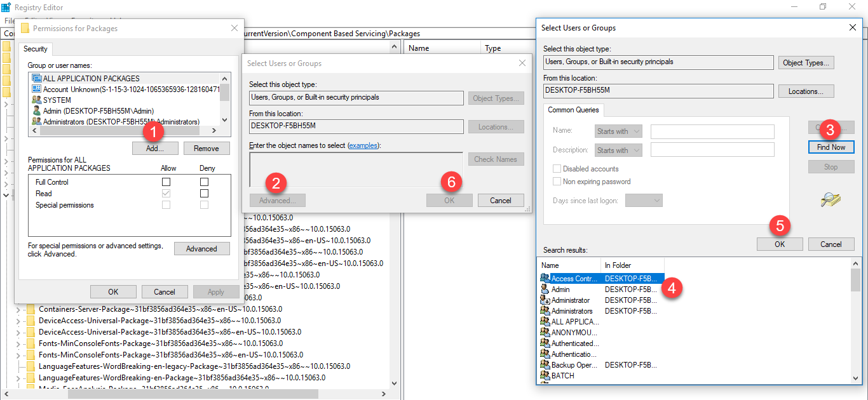Select ANONYMOU... icon in search results

tap(545, 332)
